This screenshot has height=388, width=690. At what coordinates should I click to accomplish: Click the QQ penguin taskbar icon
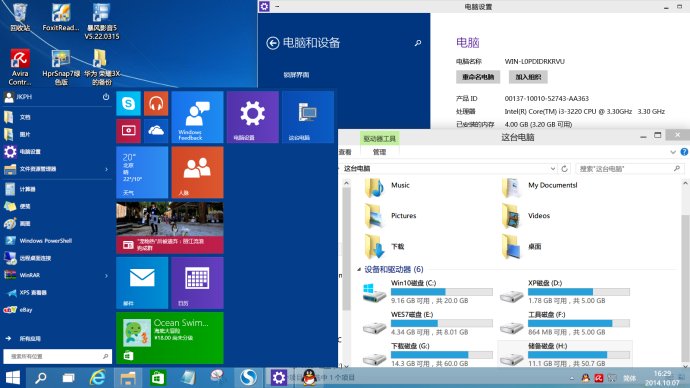[309, 377]
